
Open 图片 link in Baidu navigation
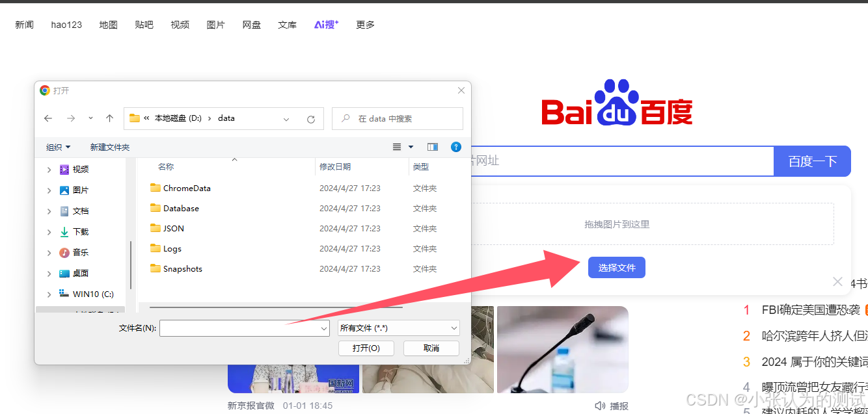[x=215, y=25]
